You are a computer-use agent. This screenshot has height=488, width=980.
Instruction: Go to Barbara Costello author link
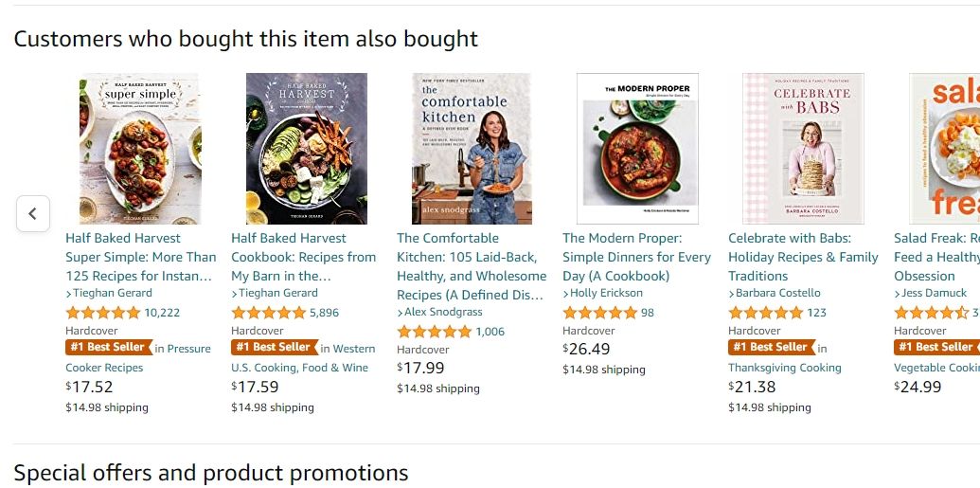point(777,293)
